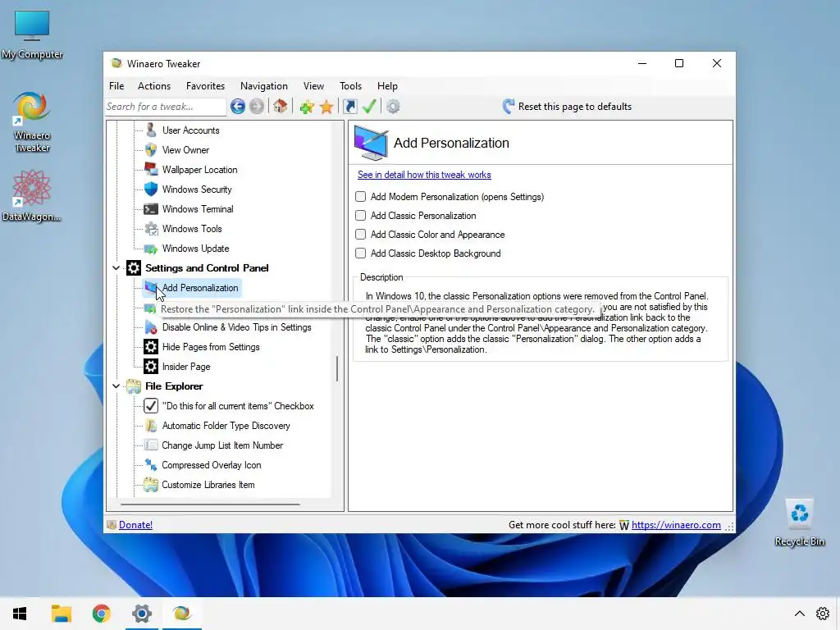Click the Reset page refresh arrow icon
The width and height of the screenshot is (840, 630).
coord(509,106)
